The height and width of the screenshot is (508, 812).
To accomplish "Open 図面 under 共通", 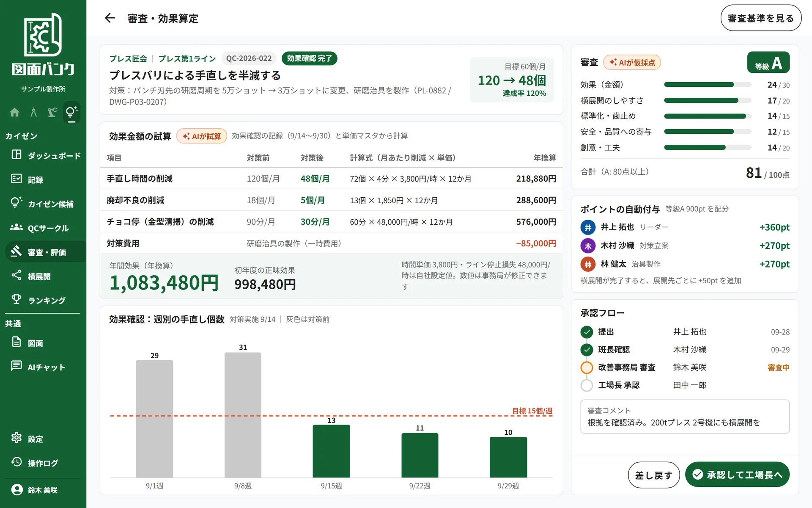I will [x=46, y=343].
